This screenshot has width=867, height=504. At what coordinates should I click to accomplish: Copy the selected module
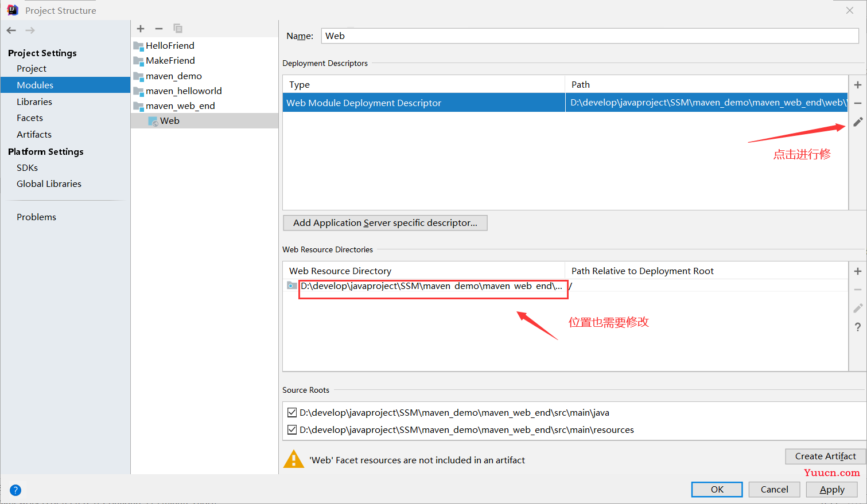tap(178, 29)
